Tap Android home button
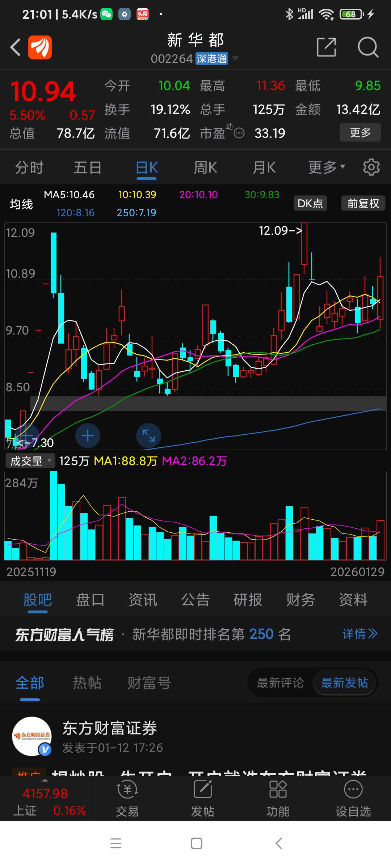 pyautogui.click(x=196, y=843)
